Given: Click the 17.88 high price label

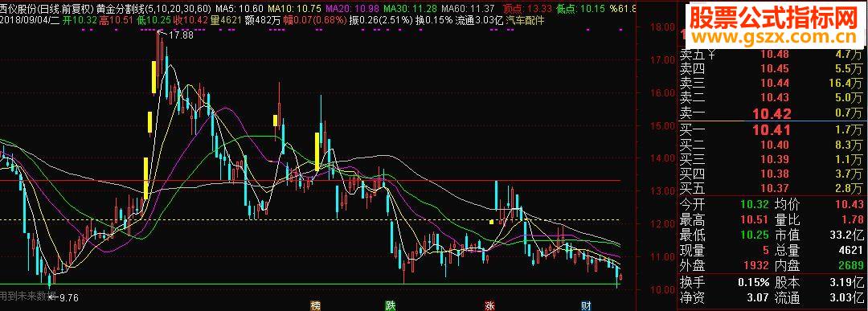Looking at the screenshot, I should point(181,35).
